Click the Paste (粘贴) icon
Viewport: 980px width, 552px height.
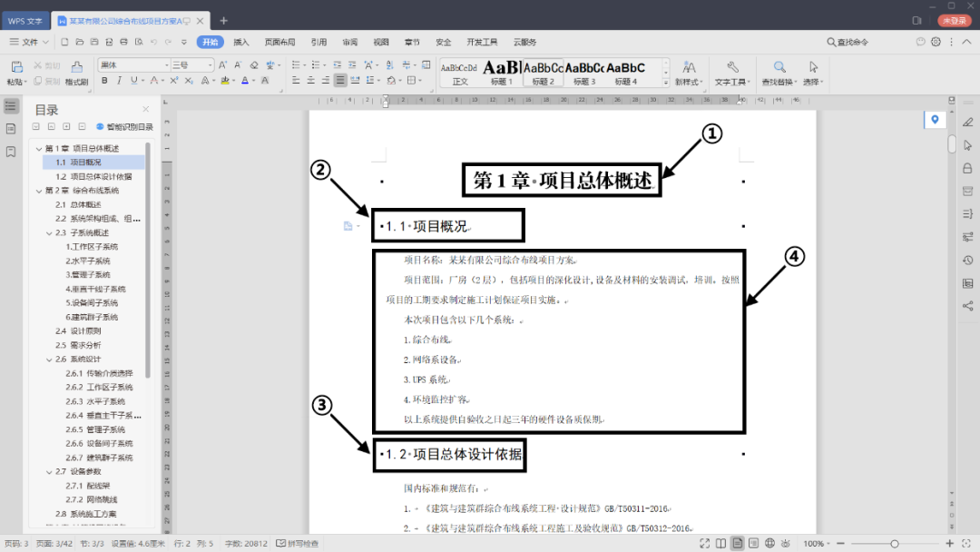pyautogui.click(x=17, y=67)
